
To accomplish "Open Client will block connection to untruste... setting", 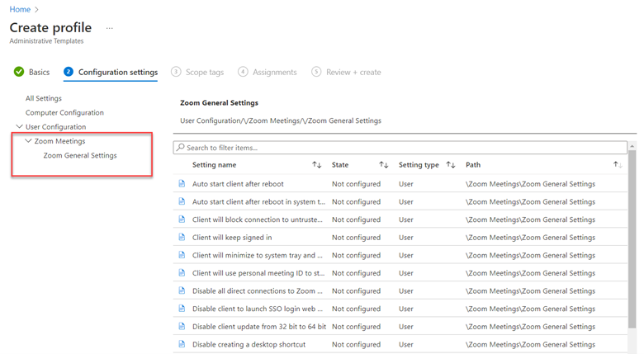I will [x=257, y=219].
